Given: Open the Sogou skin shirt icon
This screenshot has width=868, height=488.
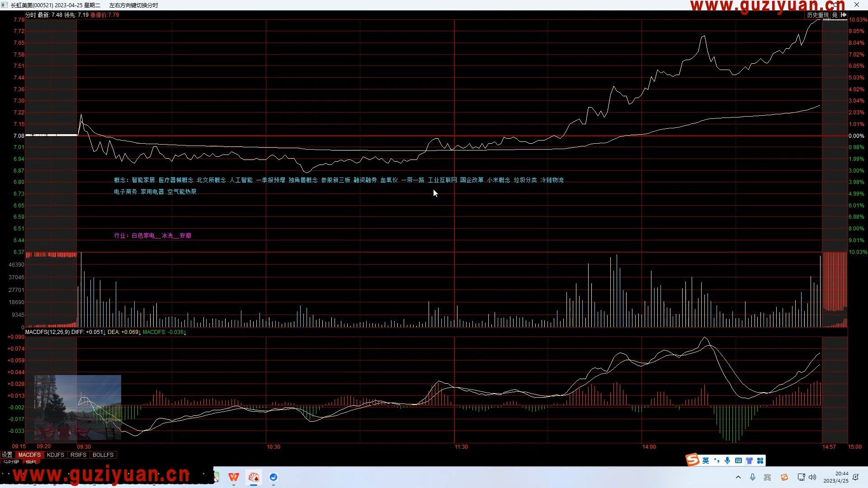Looking at the screenshot, I should (x=749, y=460).
